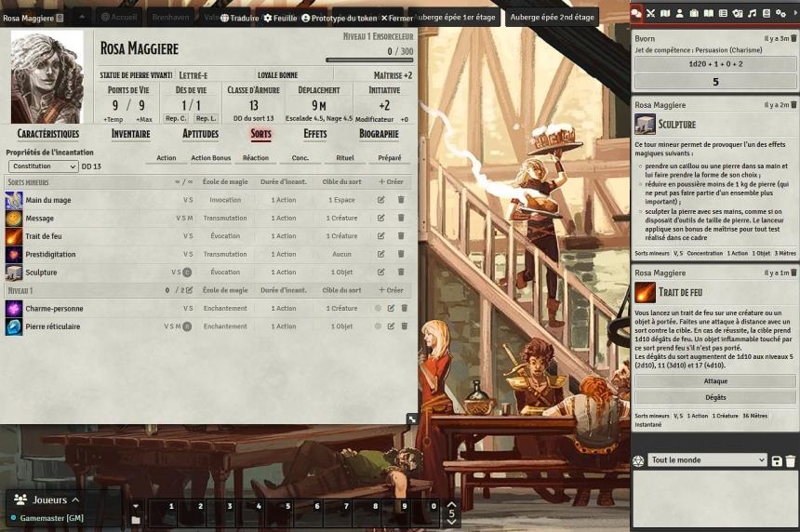800x532 pixels.
Task: Open the Tout le monde roll mode dropdown
Action: 707,460
